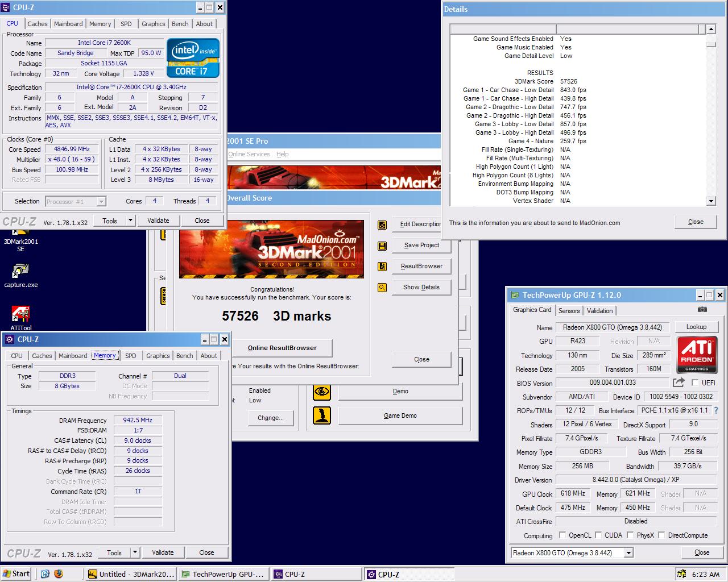Toggle the DirectCompute checkbox
Image resolution: width=728 pixels, height=582 pixels.
661,535
